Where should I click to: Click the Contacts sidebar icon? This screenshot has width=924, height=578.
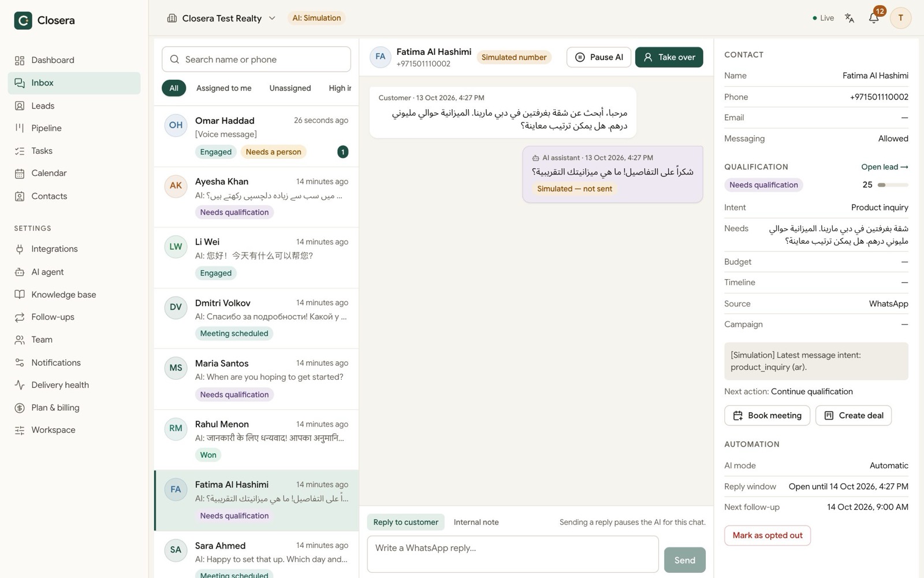(20, 196)
